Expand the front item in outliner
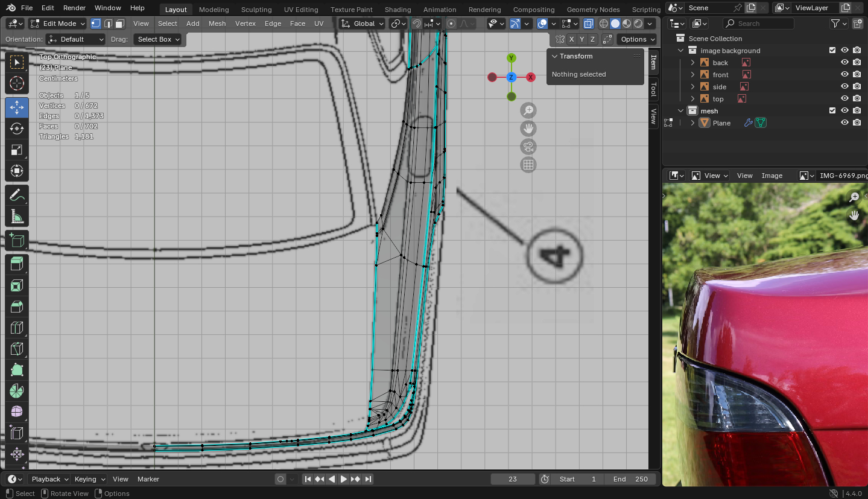868x499 pixels. (x=692, y=75)
